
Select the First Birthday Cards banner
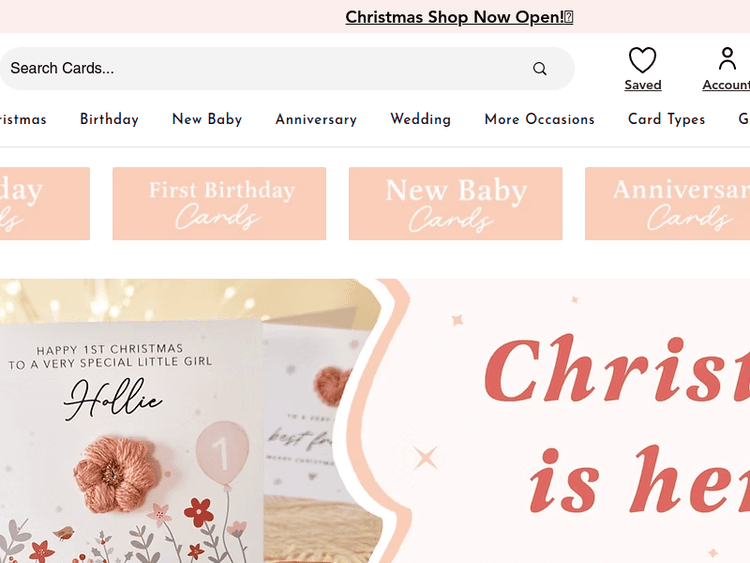[219, 203]
